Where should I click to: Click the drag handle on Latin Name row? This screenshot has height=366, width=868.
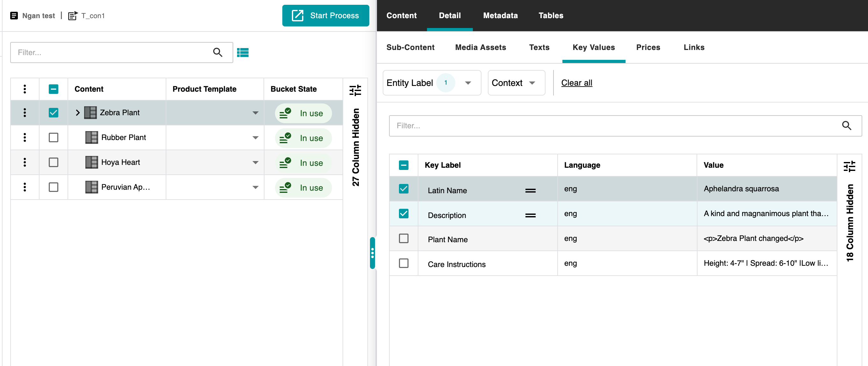point(530,190)
